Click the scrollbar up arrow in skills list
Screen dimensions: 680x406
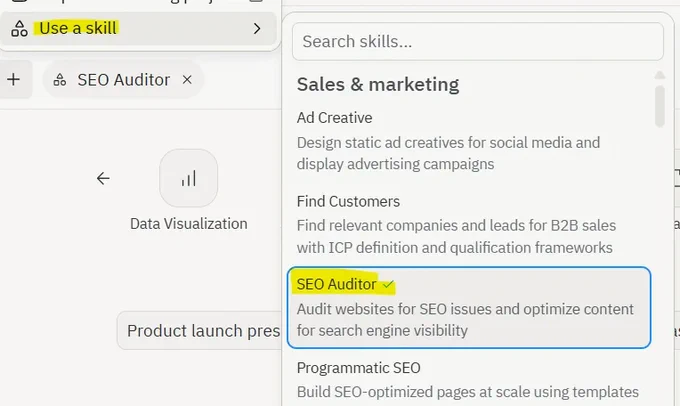point(660,75)
